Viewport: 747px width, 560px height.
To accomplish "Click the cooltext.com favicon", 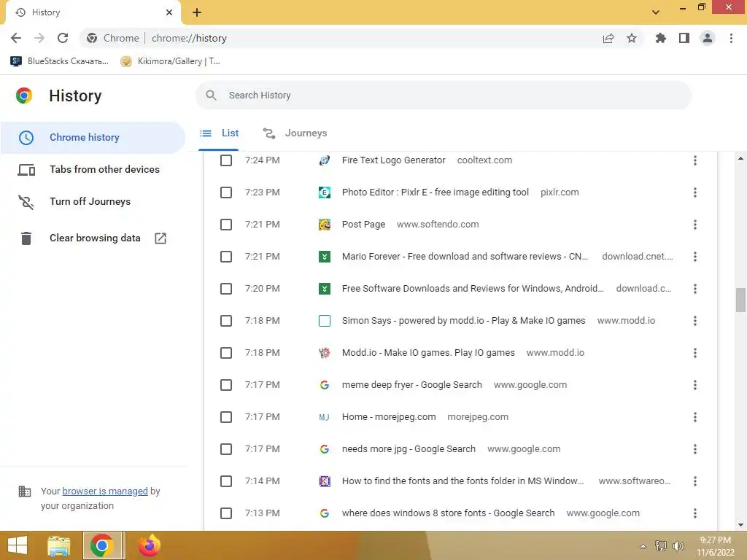I will click(x=325, y=160).
